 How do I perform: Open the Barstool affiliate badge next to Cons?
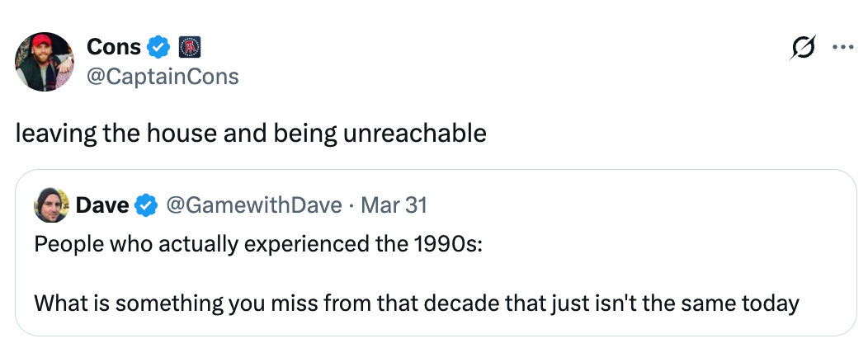point(189,48)
